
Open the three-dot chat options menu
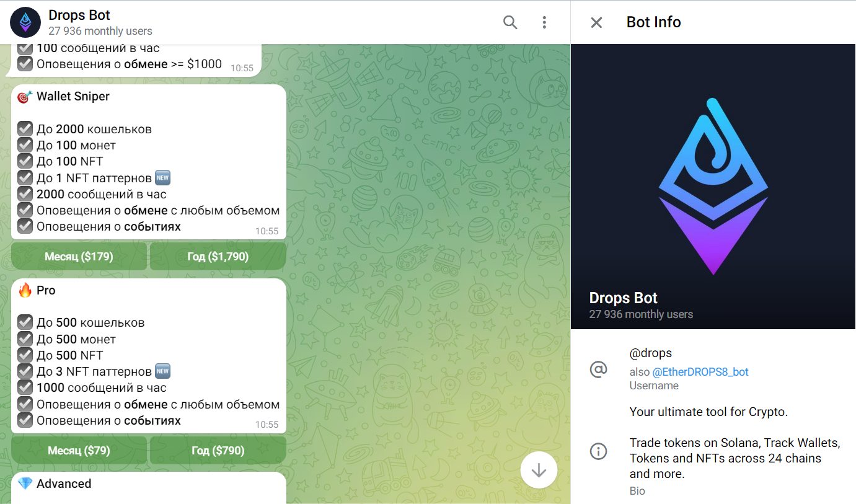click(x=544, y=22)
